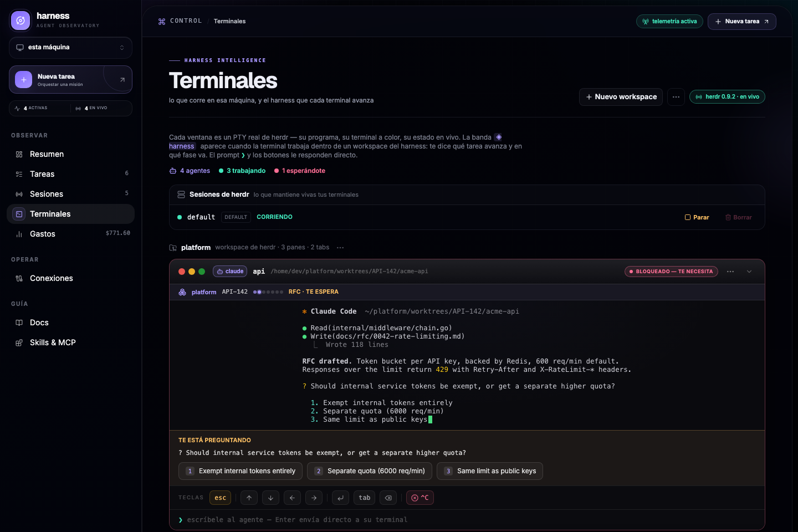
Task: Send the esc key to the terminal
Action: (x=220, y=498)
